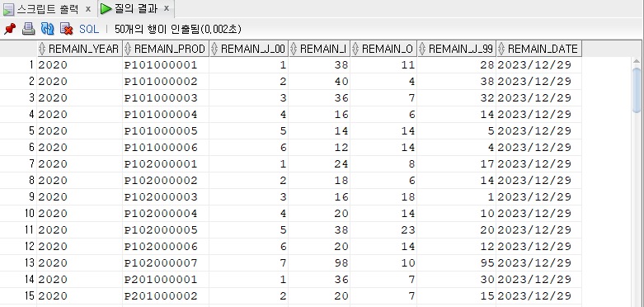The width and height of the screenshot is (644, 307).
Task: Click the scrollbar up arrow
Action: [637, 62]
